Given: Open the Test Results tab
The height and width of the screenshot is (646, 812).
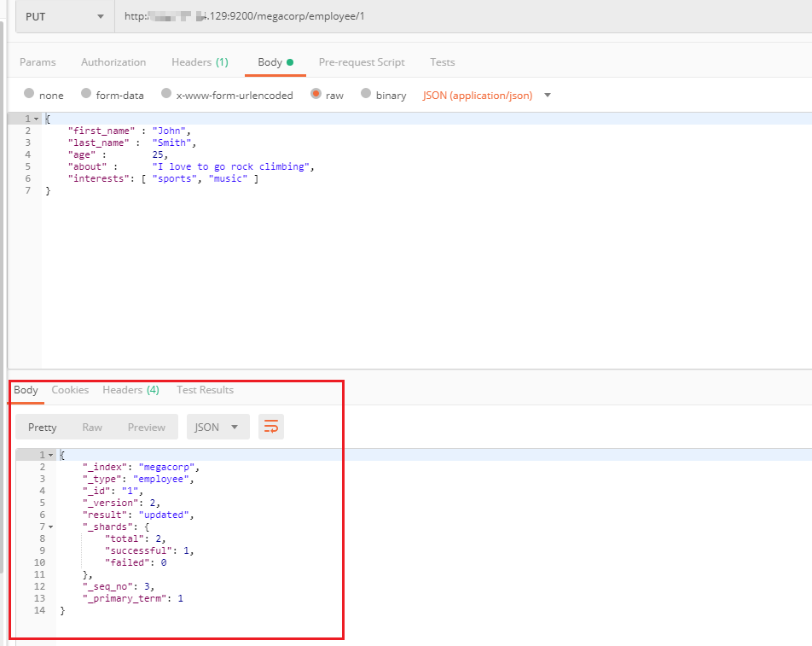Looking at the screenshot, I should pos(205,390).
